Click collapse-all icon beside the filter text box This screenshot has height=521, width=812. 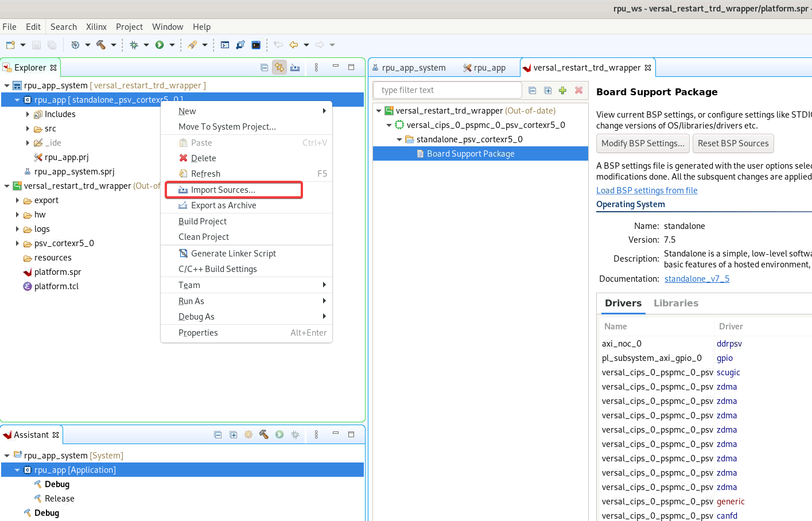533,90
